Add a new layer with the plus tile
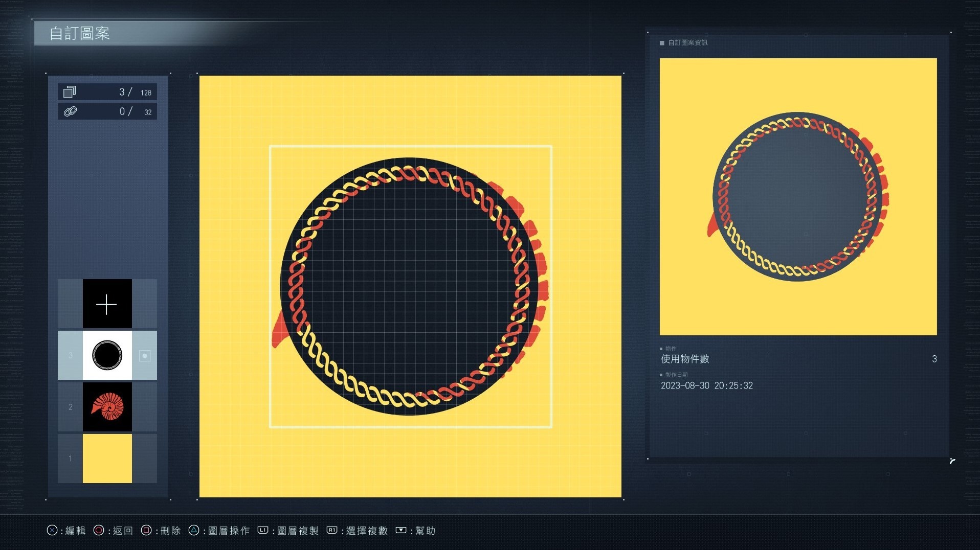980x550 pixels. (107, 304)
